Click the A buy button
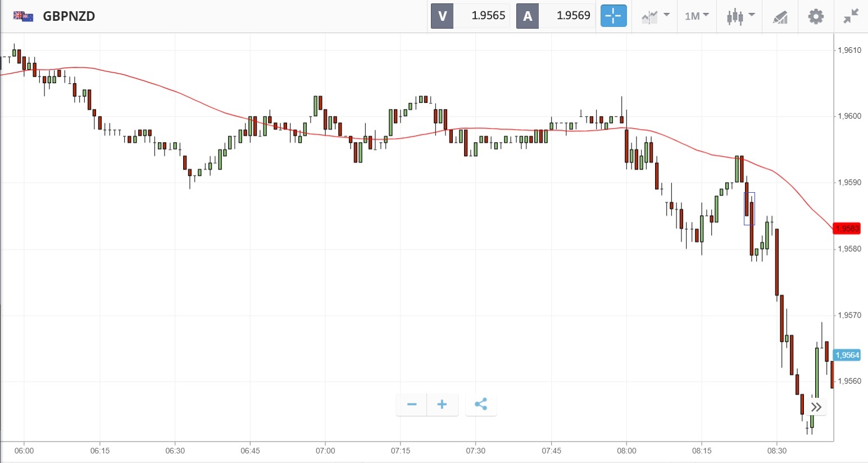Image resolution: width=868 pixels, height=463 pixels. click(528, 16)
